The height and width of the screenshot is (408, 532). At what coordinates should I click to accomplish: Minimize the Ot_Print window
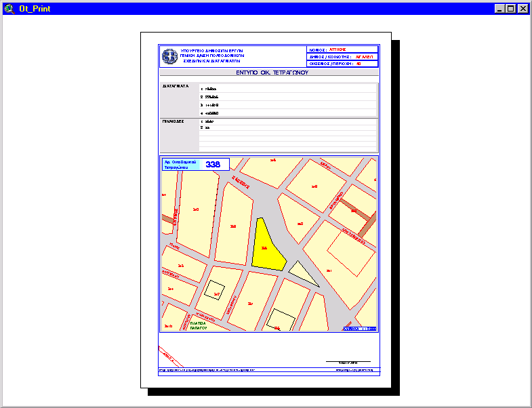(x=499, y=9)
